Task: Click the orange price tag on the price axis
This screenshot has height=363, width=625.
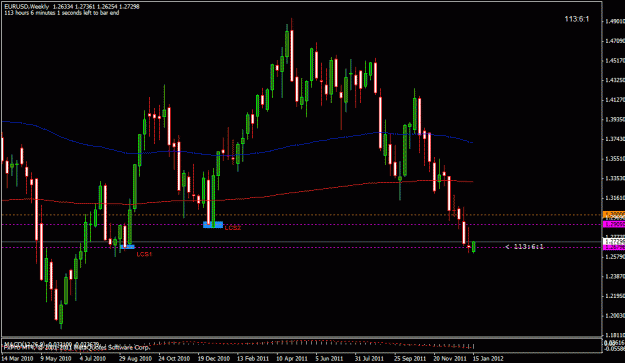Action: coord(614,215)
